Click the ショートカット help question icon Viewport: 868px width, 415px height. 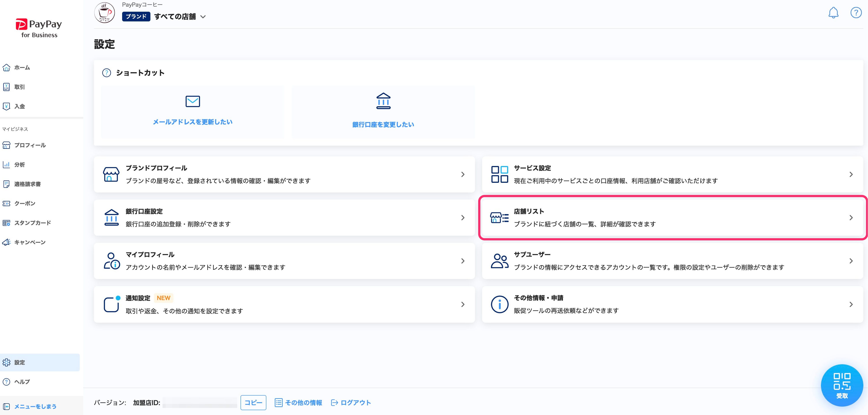(x=106, y=73)
